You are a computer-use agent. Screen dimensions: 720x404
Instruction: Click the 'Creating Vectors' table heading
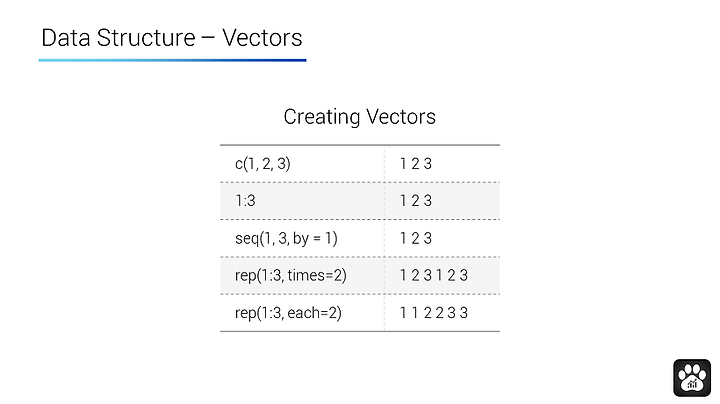click(360, 117)
